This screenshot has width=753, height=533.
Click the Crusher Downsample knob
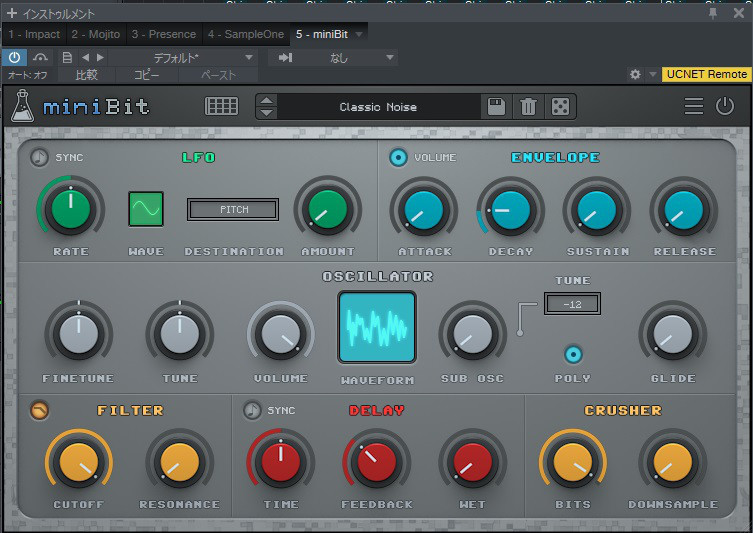(673, 462)
